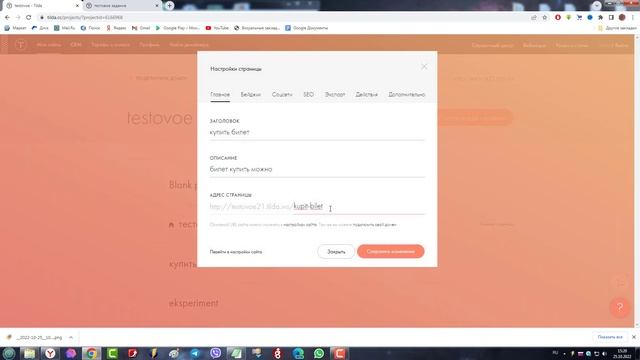
Task: Go back with browser back arrow
Action: [x=7, y=18]
